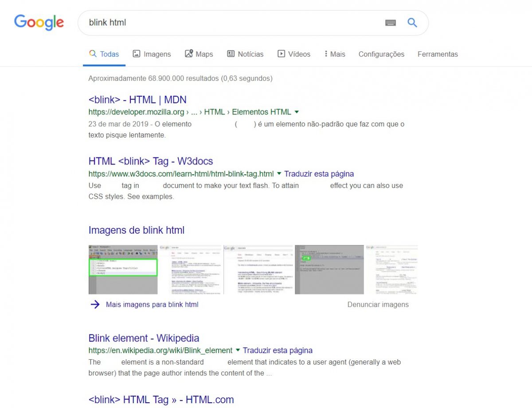Viewport: 532px width, 408px height.
Task: Click the arrow icon beside 'Mais imagens'
Action: click(x=95, y=304)
